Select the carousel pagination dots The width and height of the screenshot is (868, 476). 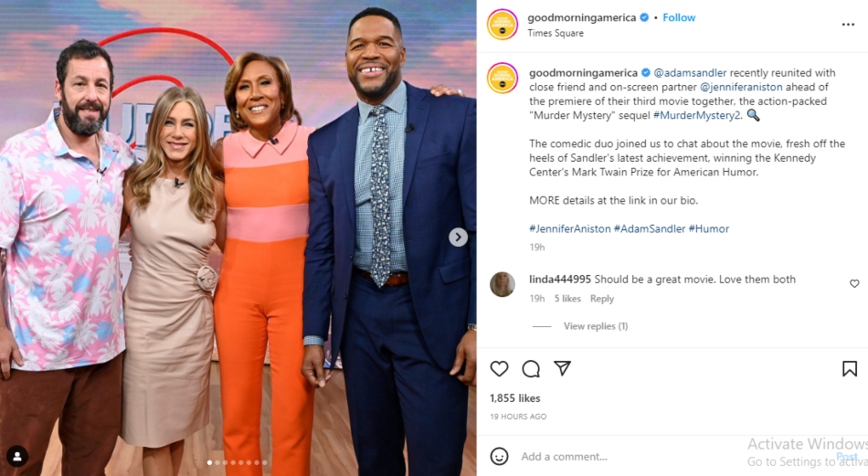237,462
